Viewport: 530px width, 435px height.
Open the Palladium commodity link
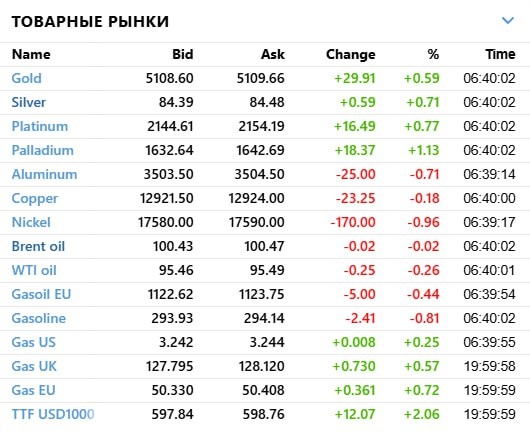tap(43, 150)
